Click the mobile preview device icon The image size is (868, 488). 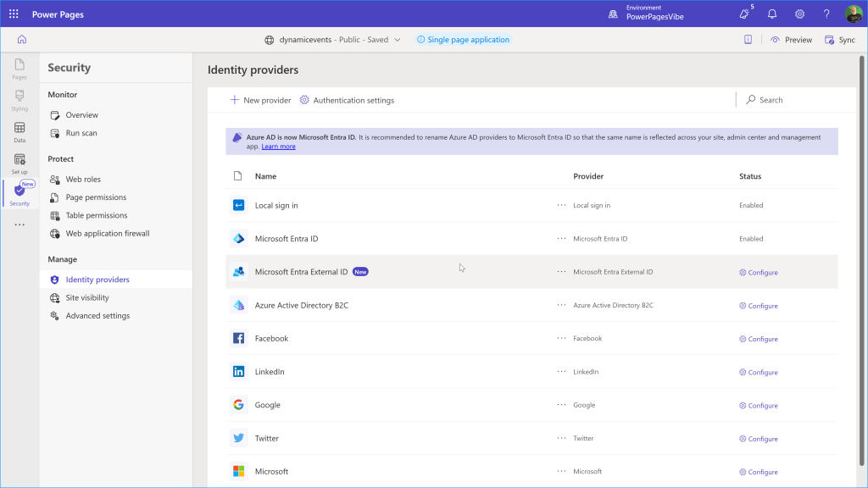pyautogui.click(x=748, y=40)
